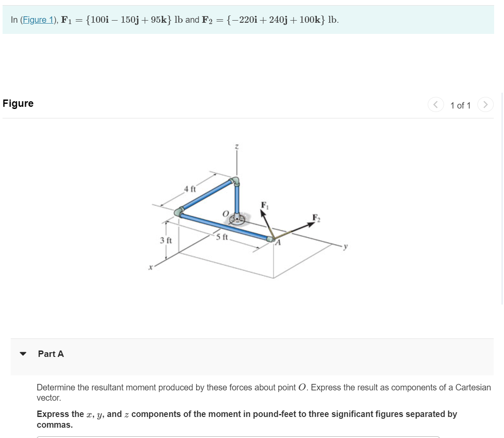
Task: Open the Figure 1 hyperlink
Action: click(x=39, y=20)
